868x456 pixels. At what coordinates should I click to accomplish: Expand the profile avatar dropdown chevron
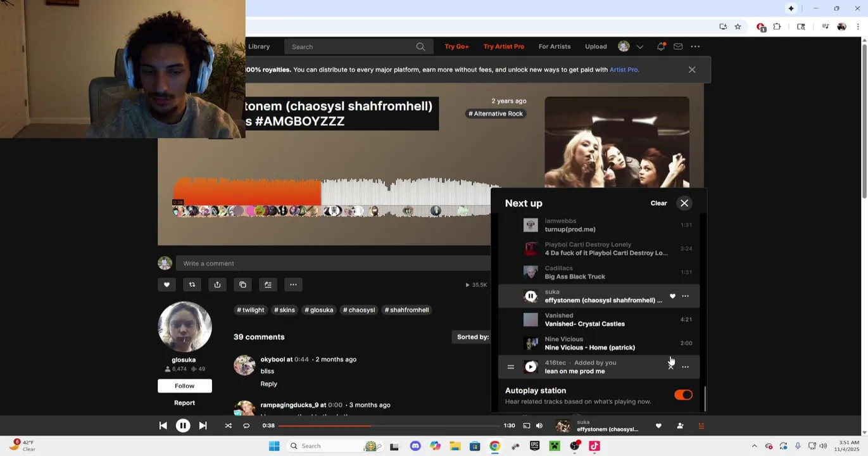click(x=640, y=47)
